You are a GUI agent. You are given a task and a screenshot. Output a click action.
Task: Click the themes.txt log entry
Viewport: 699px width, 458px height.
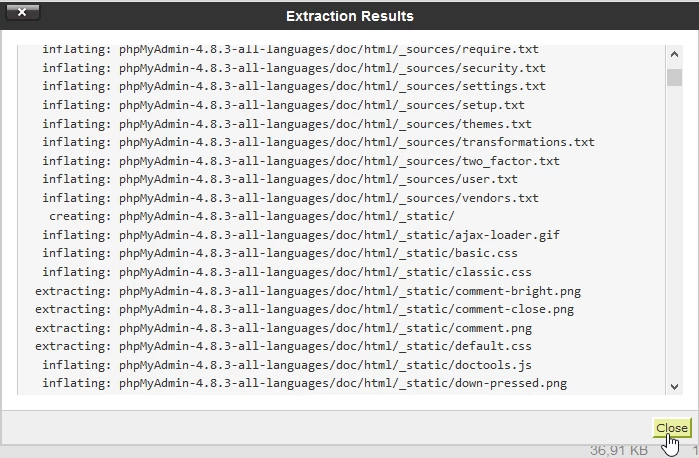point(287,124)
